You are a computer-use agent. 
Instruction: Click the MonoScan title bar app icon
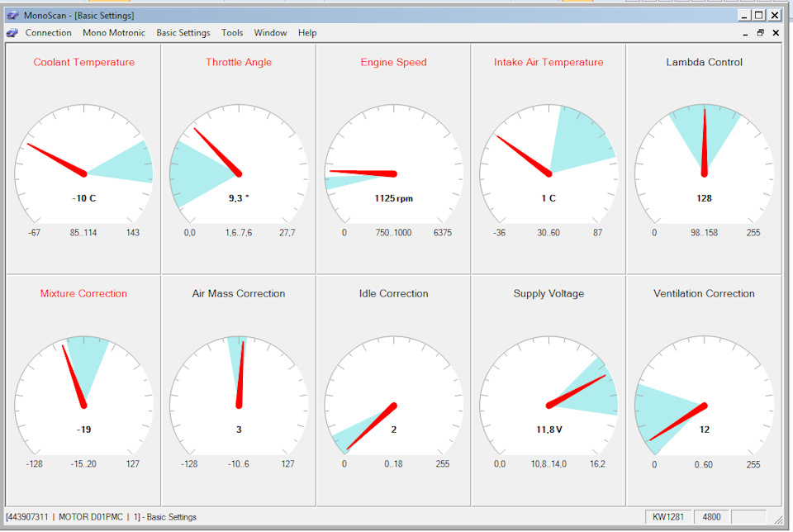[x=12, y=15]
